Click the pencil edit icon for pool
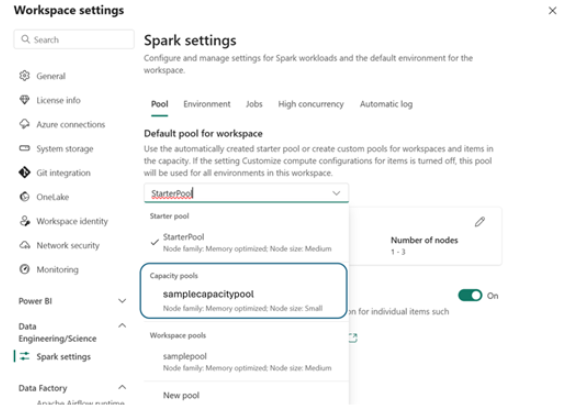Screen dimensions: 562x412 [x=480, y=222]
